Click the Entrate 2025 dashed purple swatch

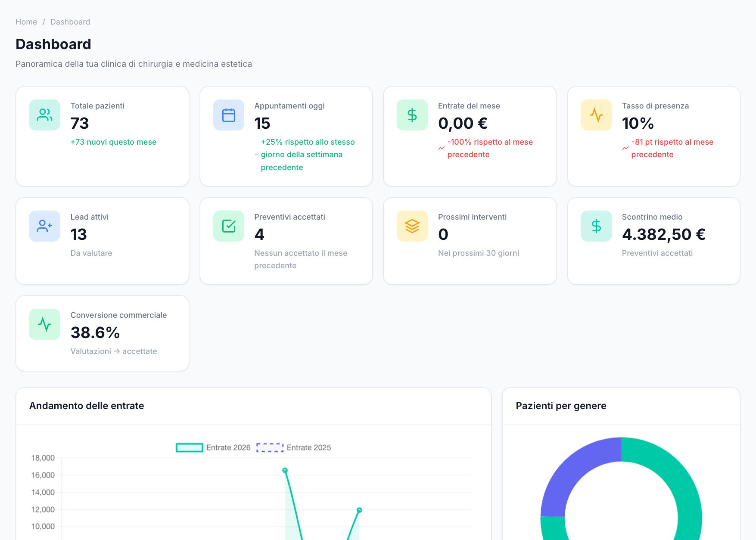click(270, 448)
